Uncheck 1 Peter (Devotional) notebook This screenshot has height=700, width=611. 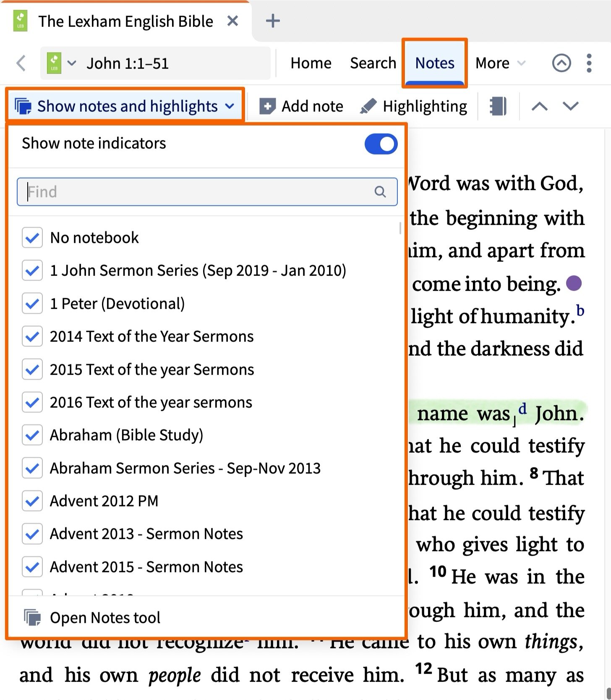point(32,304)
